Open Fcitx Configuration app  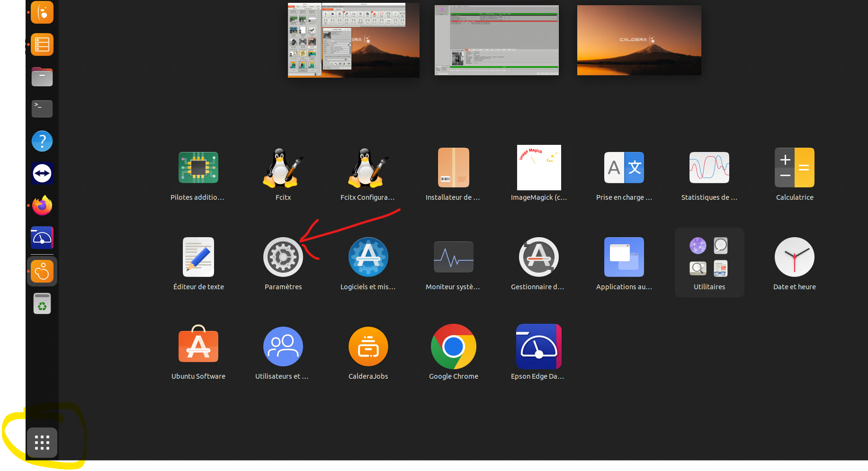coord(368,168)
